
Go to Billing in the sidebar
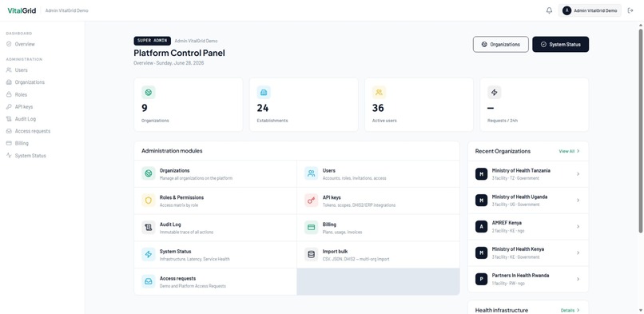tap(22, 143)
